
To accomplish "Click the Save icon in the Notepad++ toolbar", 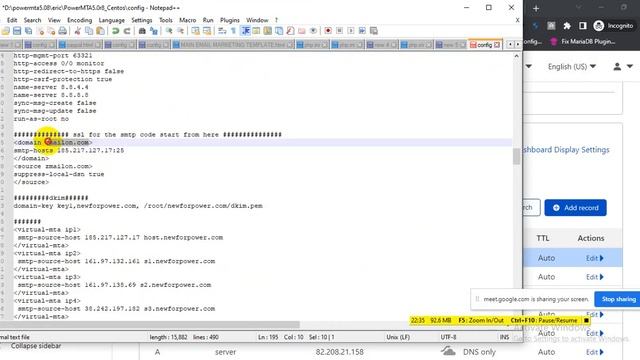I will pyautogui.click(x=17, y=31).
